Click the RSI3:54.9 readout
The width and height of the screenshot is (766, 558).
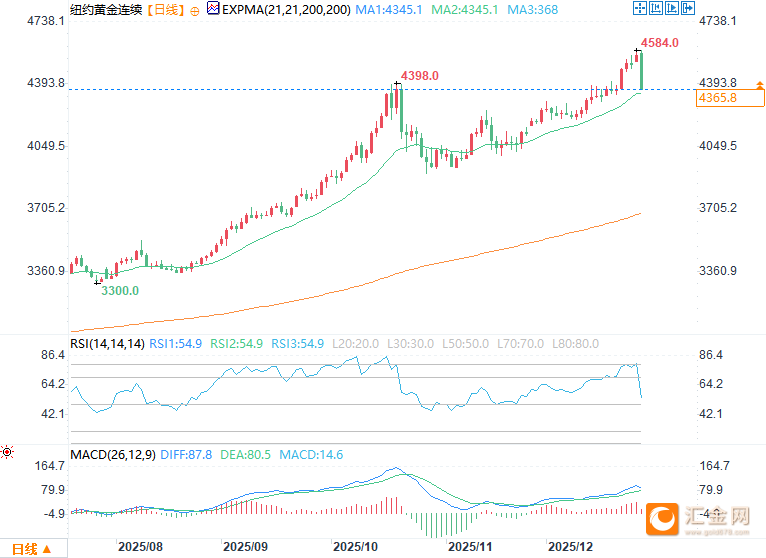(x=298, y=343)
